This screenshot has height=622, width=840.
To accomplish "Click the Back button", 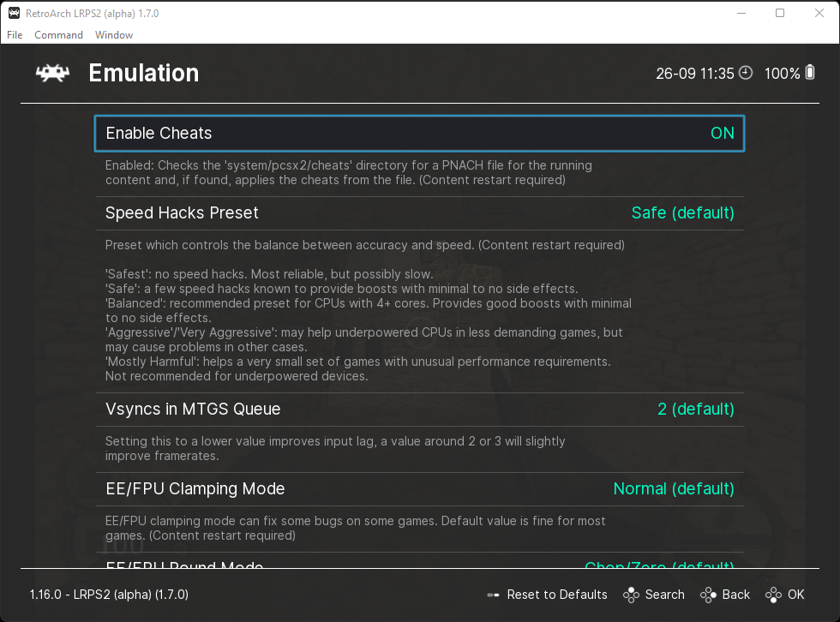I will 725,595.
